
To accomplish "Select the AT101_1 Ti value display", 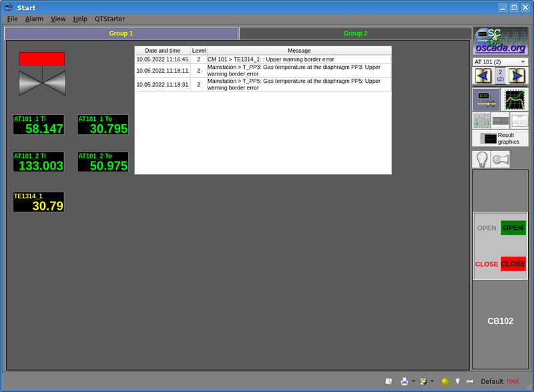I will click(x=39, y=125).
